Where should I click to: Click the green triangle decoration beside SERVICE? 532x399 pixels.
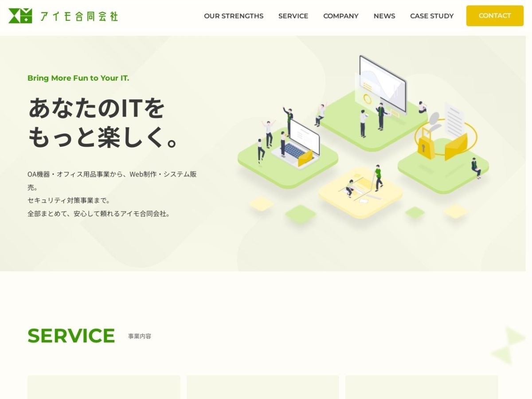coord(510,346)
